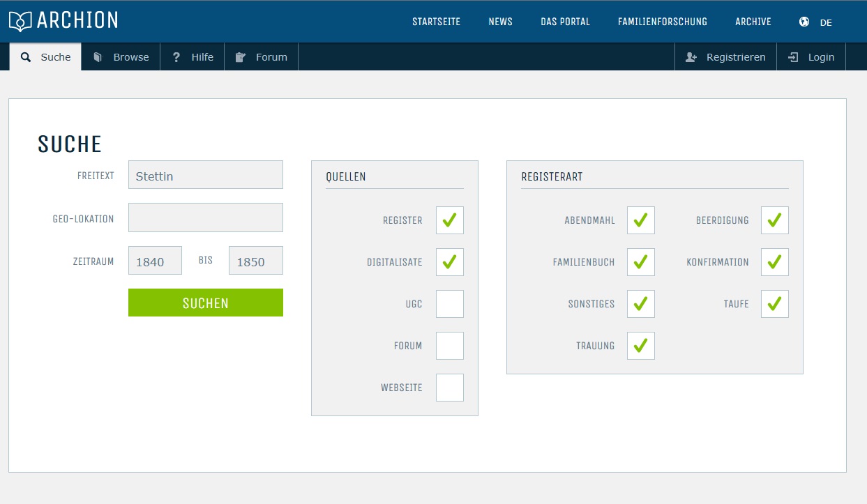Open the Startseite menu item
867x504 pixels.
437,22
